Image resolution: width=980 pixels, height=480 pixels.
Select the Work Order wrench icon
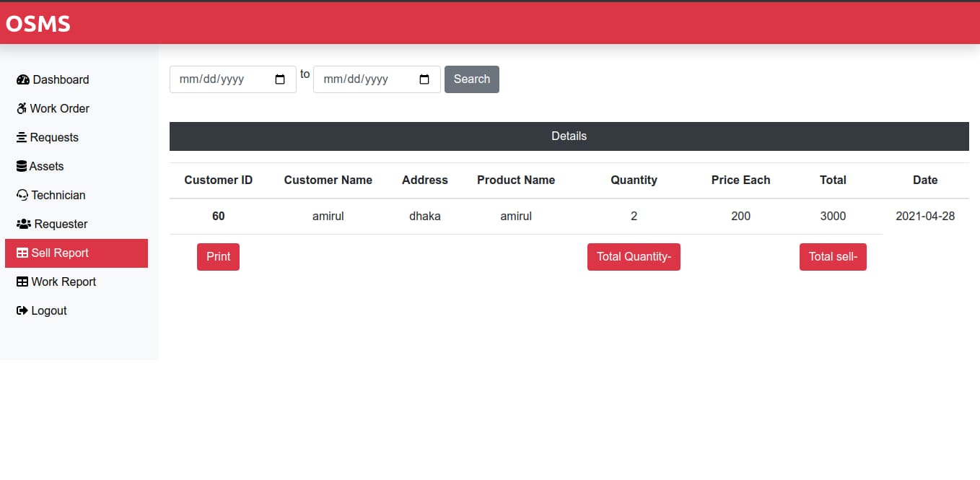[22, 108]
